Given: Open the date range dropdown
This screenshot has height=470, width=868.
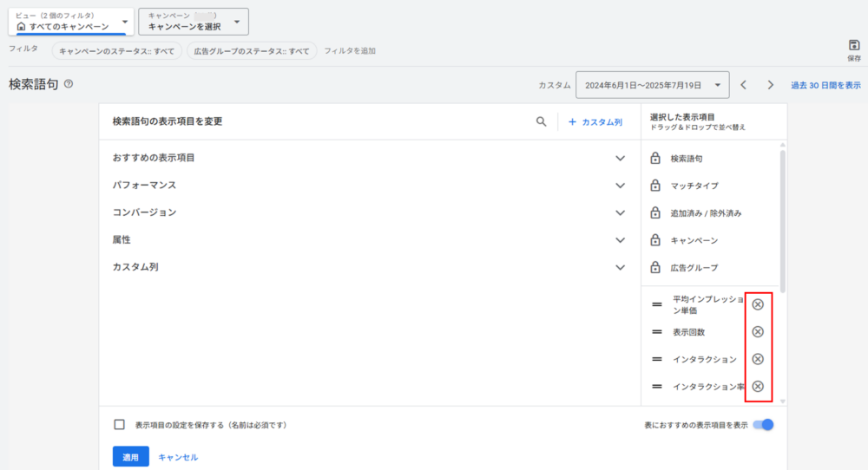Looking at the screenshot, I should coord(653,85).
